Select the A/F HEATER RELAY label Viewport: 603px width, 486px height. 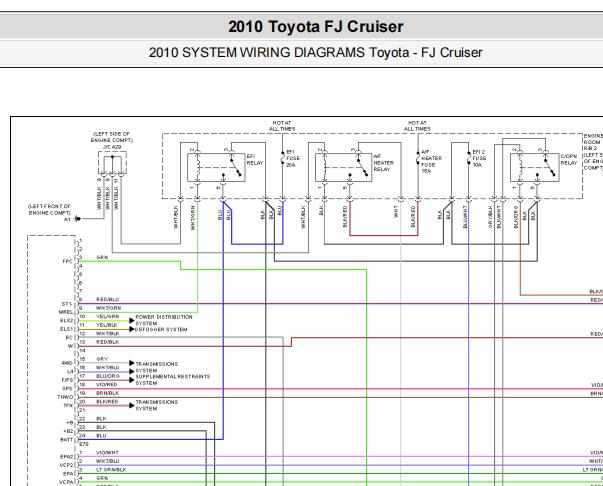tap(383, 163)
